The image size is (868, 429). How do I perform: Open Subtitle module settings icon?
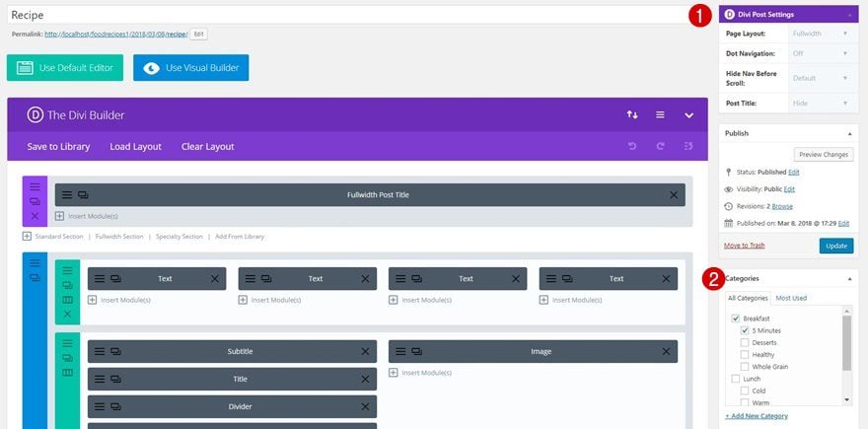pos(100,351)
